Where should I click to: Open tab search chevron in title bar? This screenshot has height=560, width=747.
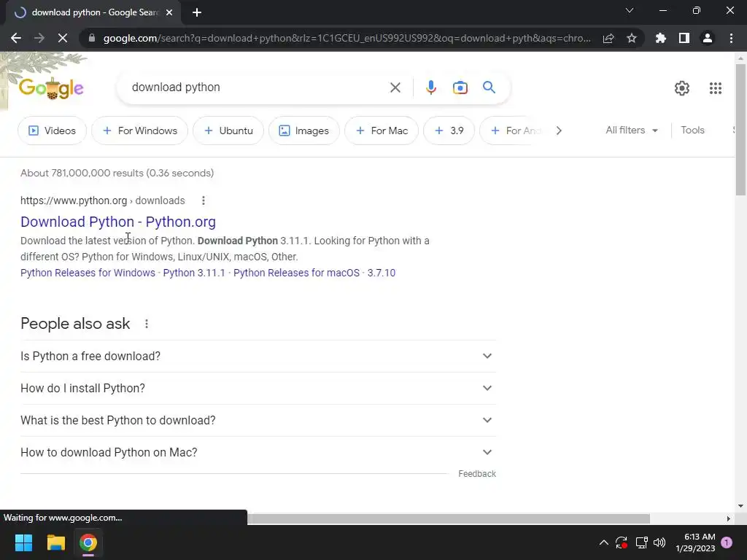coord(630,10)
